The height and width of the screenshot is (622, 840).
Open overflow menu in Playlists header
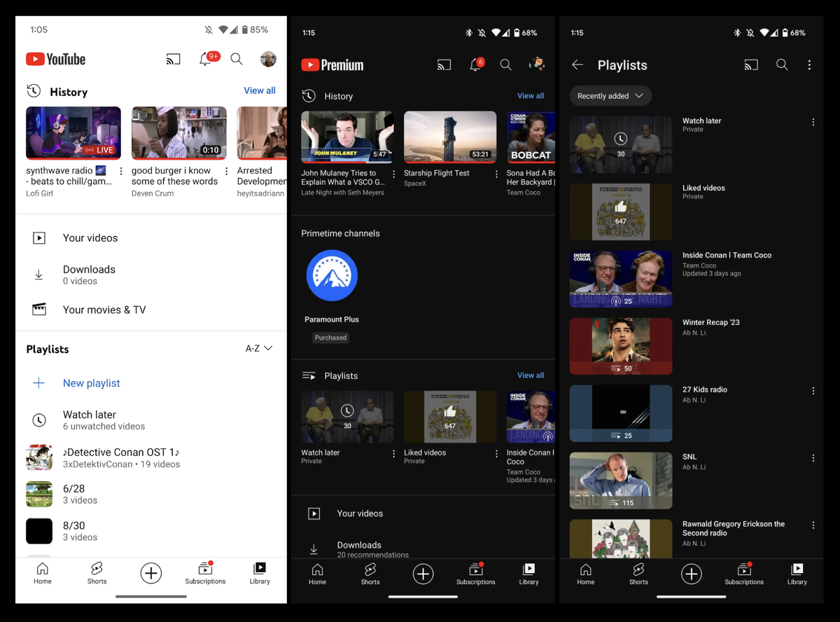pos(809,65)
